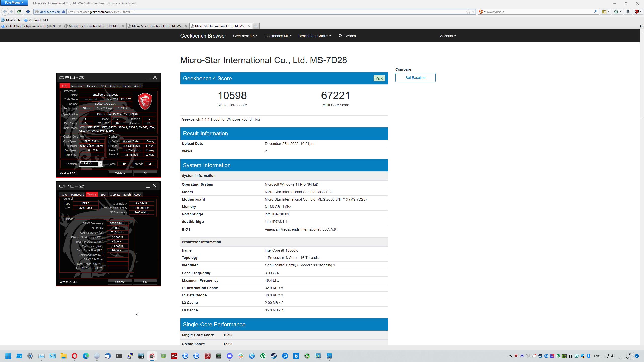Open the Pale Moon application menu

(x=14, y=3)
